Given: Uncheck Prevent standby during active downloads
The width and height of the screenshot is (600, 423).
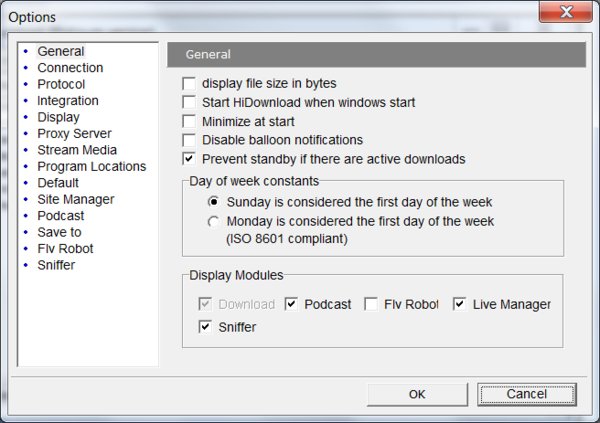Looking at the screenshot, I should 190,159.
